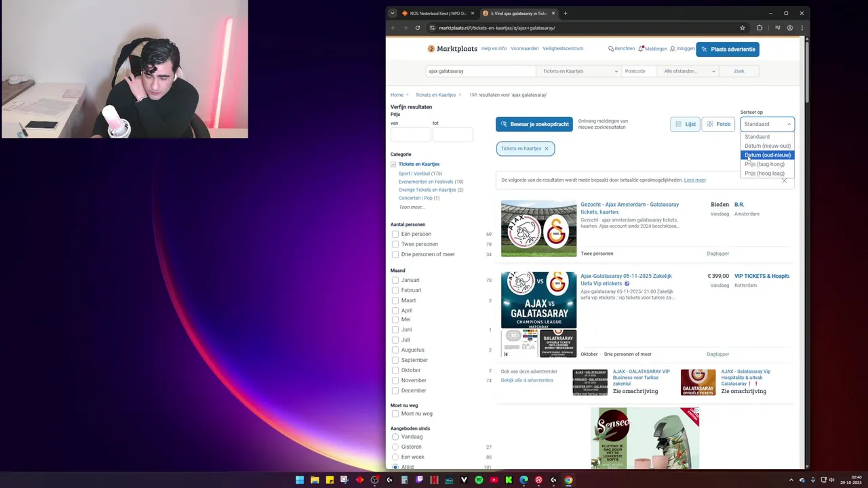Focus the search field with 'ajax galatasaray'
Screen dimensions: 868x488
point(481,71)
